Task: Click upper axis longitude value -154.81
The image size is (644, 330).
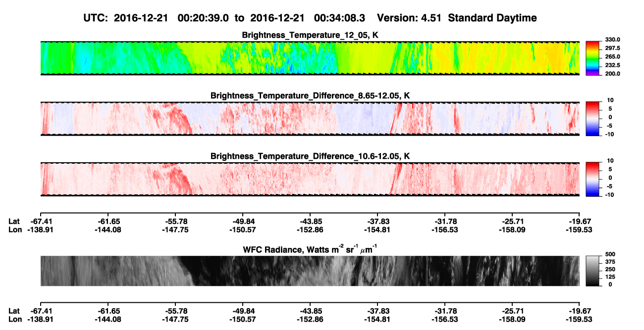Action: point(377,230)
